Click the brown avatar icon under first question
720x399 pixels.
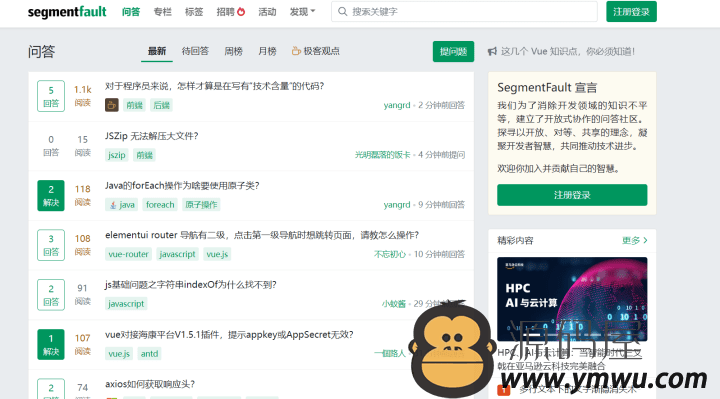click(112, 105)
